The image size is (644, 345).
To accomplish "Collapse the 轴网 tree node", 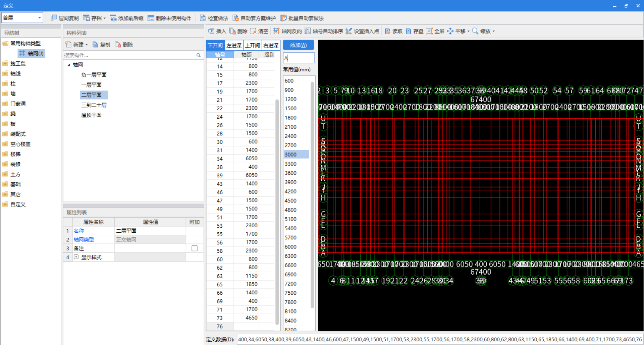I will click(x=69, y=65).
